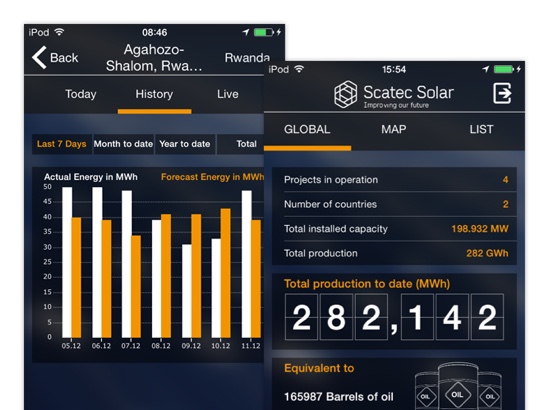The height and width of the screenshot is (410, 550).
Task: Tap Total production label
Action: pos(321,253)
